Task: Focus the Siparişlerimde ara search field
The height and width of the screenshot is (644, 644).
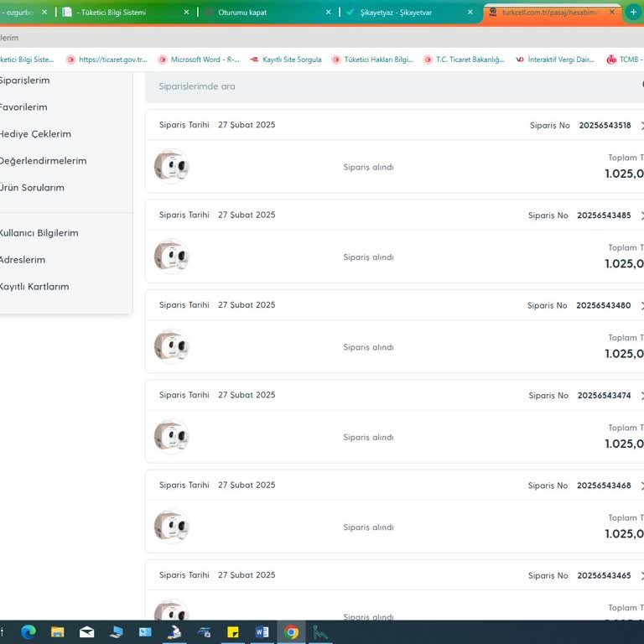Action: (394, 86)
